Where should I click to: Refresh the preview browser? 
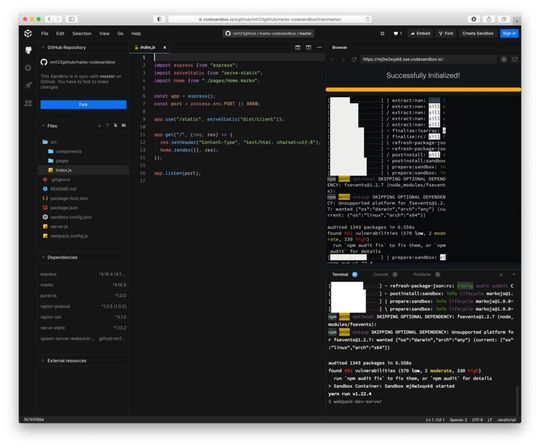tap(354, 60)
